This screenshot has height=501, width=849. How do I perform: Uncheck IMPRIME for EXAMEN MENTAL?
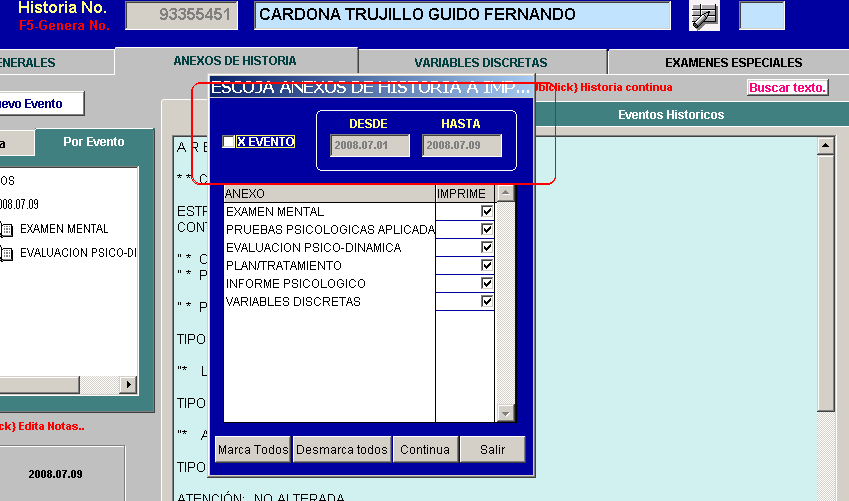point(487,211)
